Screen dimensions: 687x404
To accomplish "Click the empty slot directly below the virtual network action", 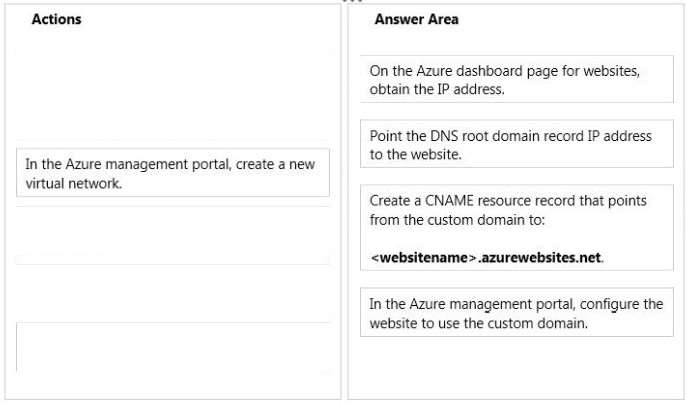I will coord(173,235).
